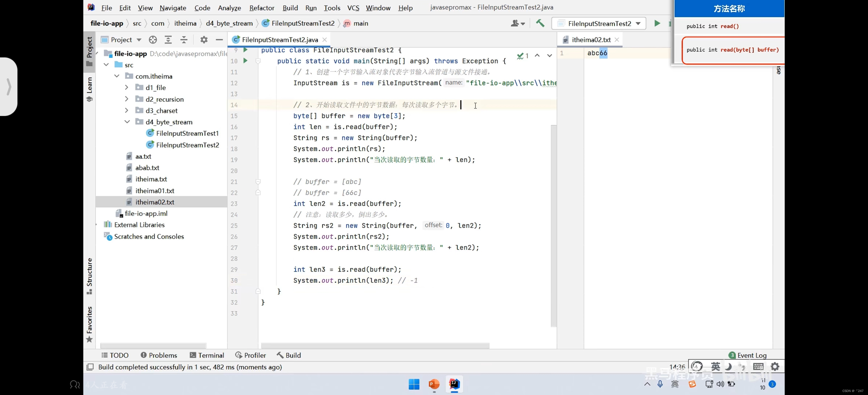This screenshot has height=395, width=868.
Task: Open the Terminal tool window
Action: [207, 355]
